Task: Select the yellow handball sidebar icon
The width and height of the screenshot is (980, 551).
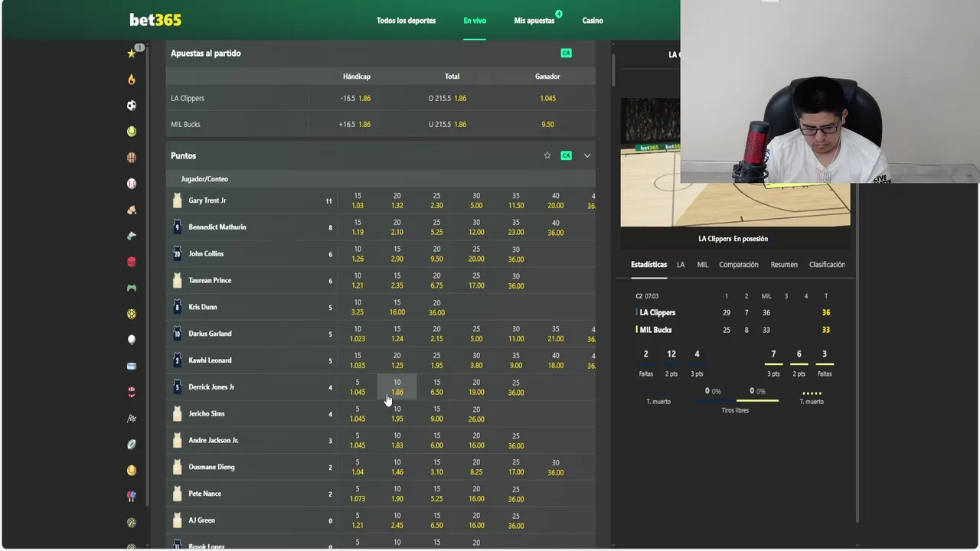Action: [x=132, y=314]
